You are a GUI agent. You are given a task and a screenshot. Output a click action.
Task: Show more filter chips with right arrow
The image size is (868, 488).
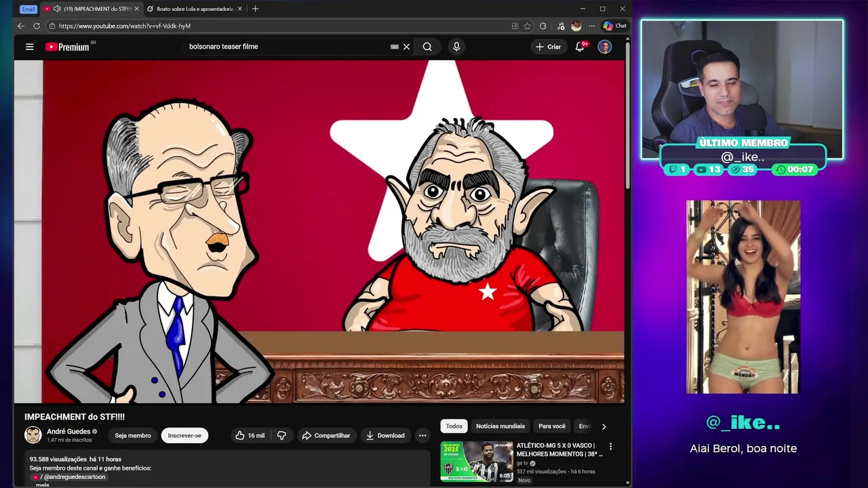coord(604,426)
